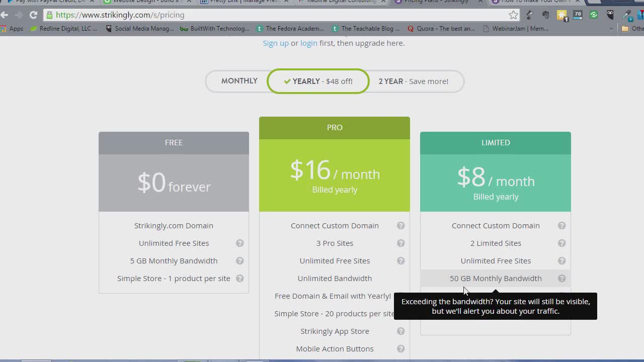Screen dimensions: 644x362
Task: Open the Redline Digital, LLC bookmark
Action: [64, 29]
